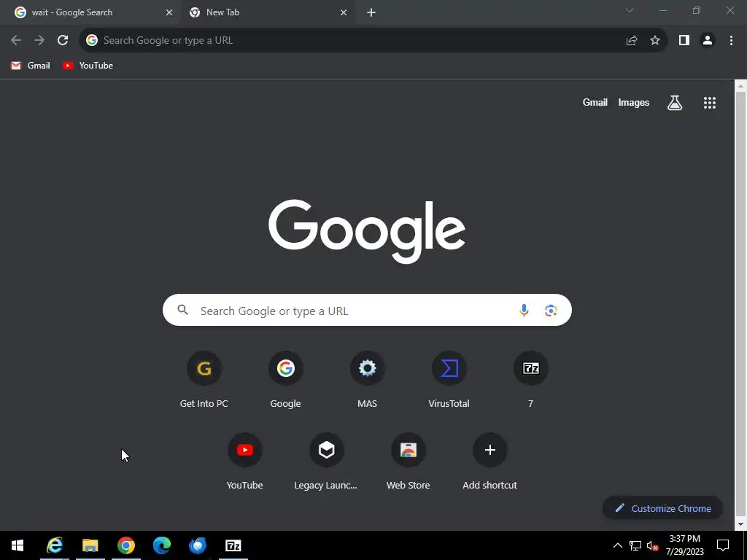Viewport: 747px width, 560px height.
Task: Launch Microsoft Edge from taskbar
Action: tap(161, 545)
